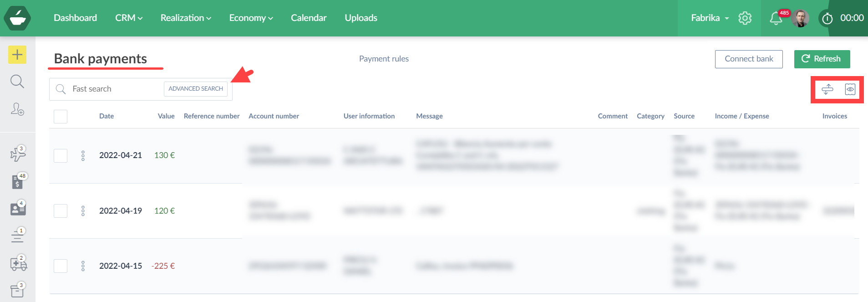Open the invoice icon with badge 48

pyautogui.click(x=17, y=182)
